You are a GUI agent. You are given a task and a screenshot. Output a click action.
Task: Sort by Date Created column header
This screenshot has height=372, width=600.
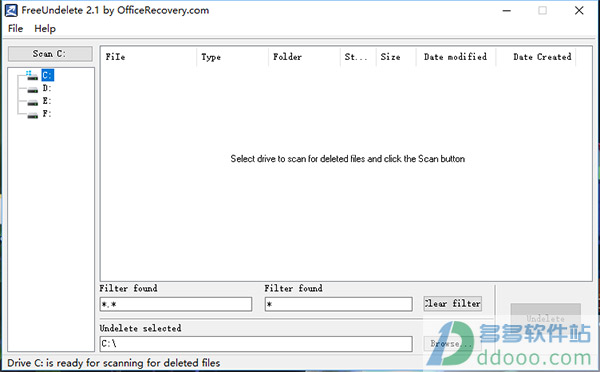tap(536, 57)
